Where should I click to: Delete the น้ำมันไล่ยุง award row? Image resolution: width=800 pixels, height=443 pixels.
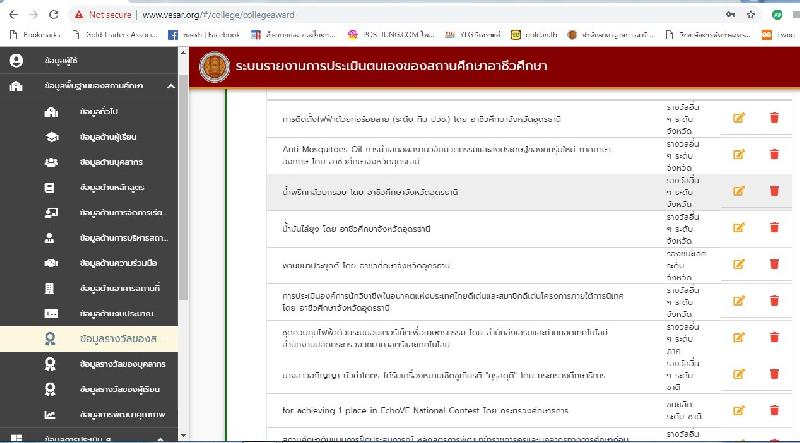774,227
